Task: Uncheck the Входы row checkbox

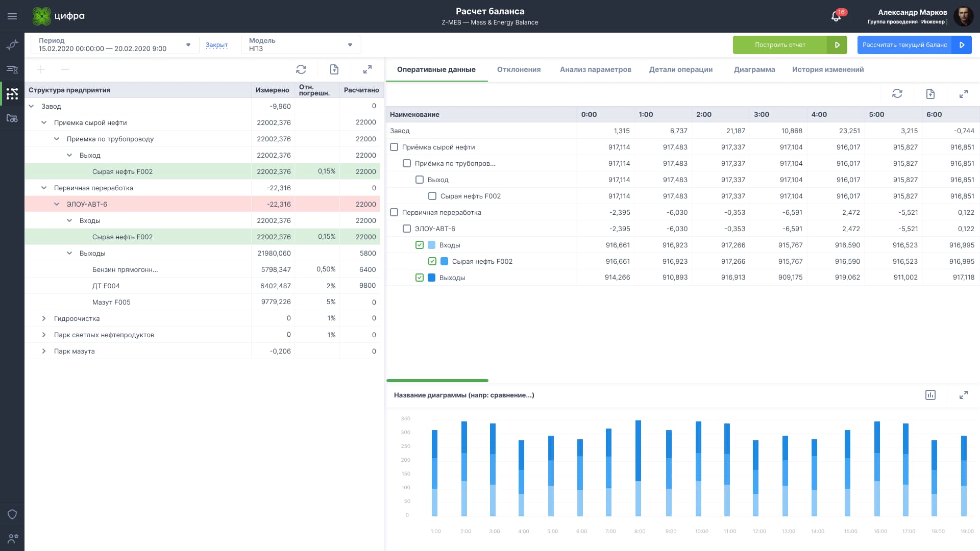Action: tap(420, 245)
